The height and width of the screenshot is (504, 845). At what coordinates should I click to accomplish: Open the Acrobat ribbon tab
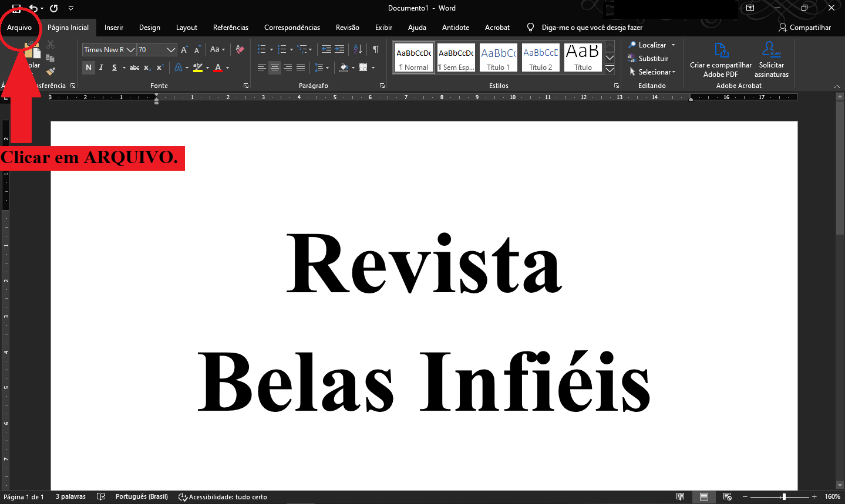pos(497,28)
